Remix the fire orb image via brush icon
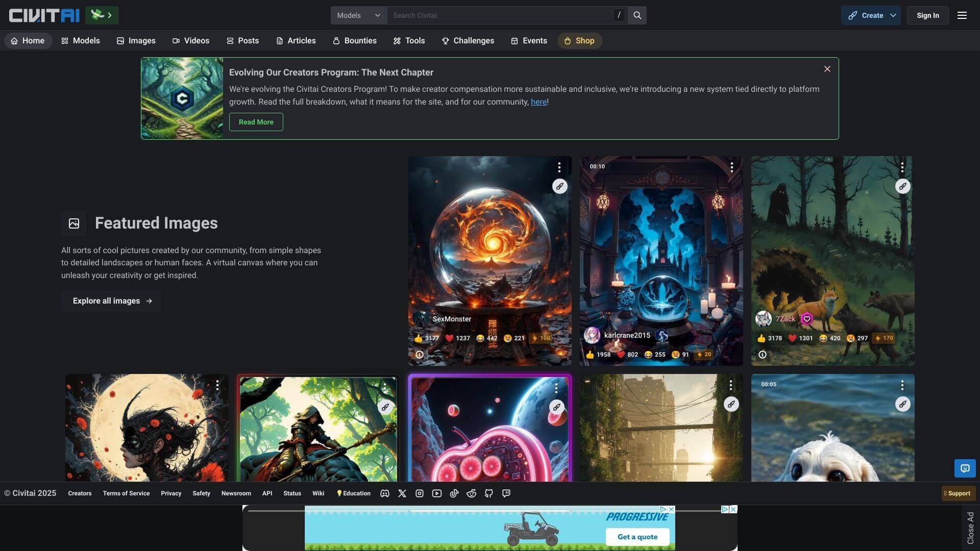The height and width of the screenshot is (551, 980). (559, 186)
